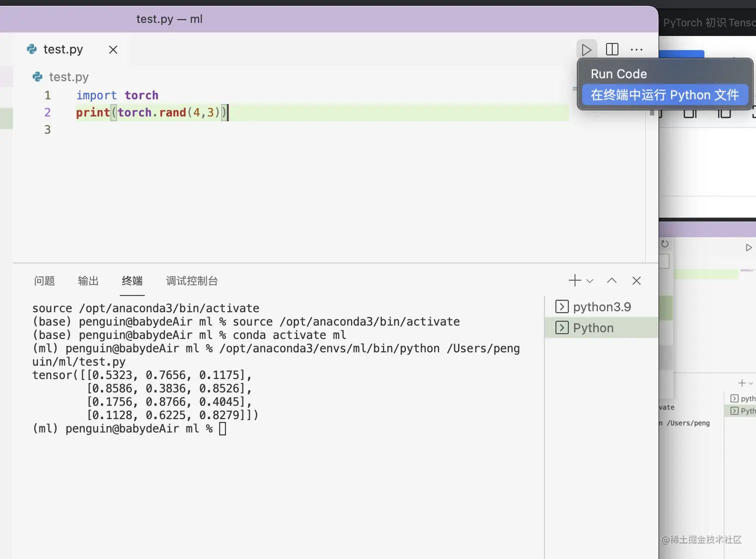
Task: Select the Python terminal in the list
Action: pos(601,327)
